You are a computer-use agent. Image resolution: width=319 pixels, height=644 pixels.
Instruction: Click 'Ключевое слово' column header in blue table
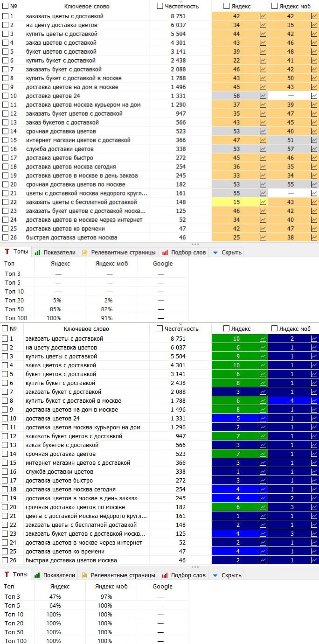(x=86, y=329)
